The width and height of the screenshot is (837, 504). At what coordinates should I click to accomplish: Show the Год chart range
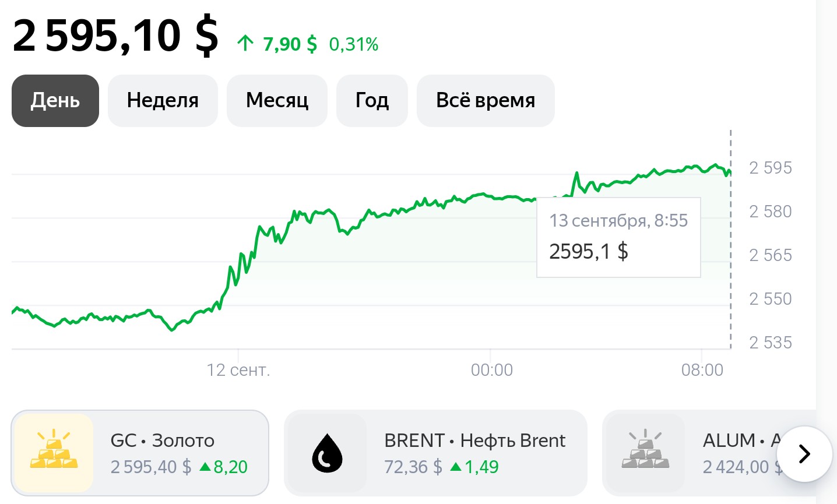pos(372,100)
